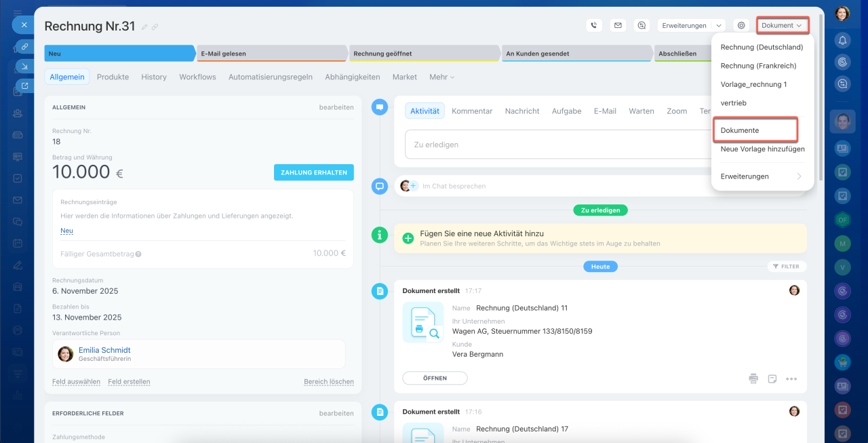The image size is (868, 443).
Task: Click the green plus add-activity icon
Action: [x=408, y=238]
